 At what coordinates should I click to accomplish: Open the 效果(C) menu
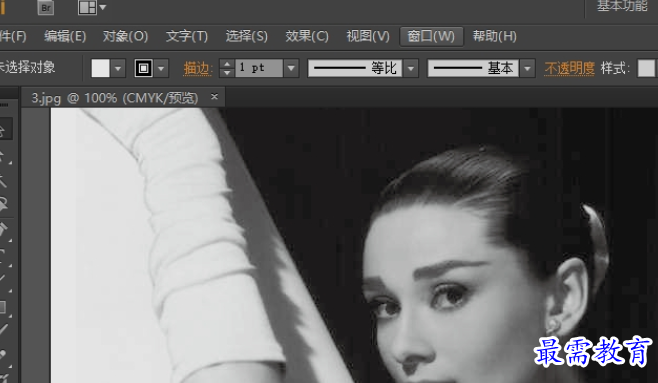pyautogui.click(x=307, y=36)
